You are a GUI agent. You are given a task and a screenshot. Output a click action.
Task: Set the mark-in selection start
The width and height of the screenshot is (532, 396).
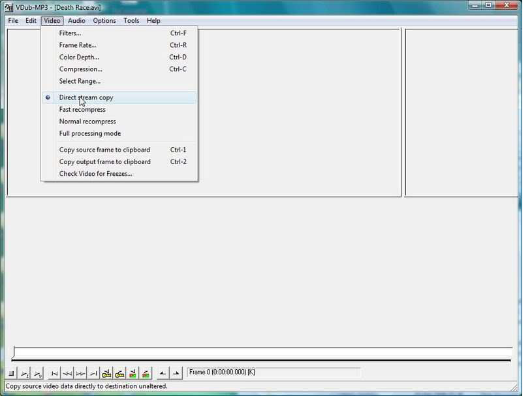tap(163, 374)
